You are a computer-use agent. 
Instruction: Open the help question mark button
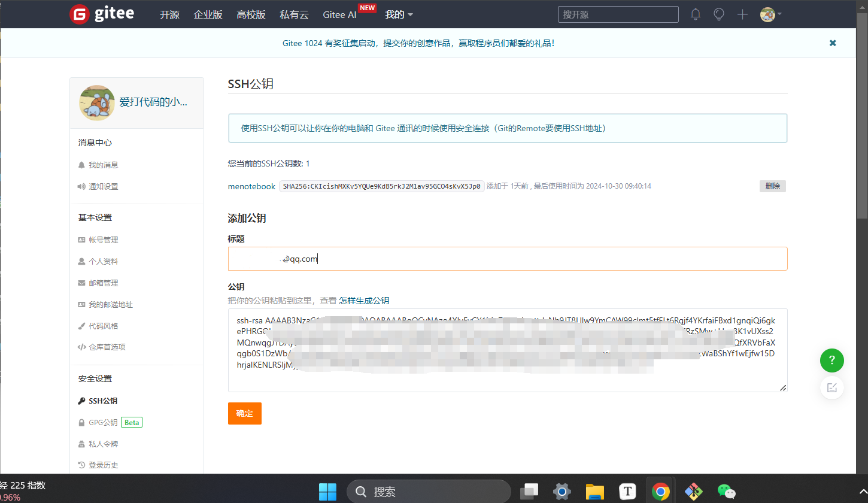831,360
